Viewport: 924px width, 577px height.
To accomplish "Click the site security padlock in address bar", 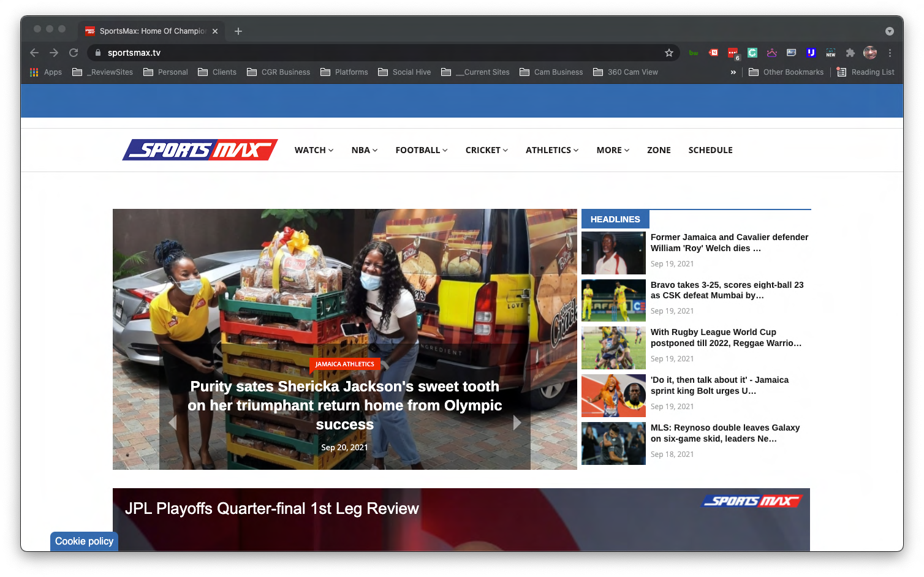I will click(x=97, y=53).
